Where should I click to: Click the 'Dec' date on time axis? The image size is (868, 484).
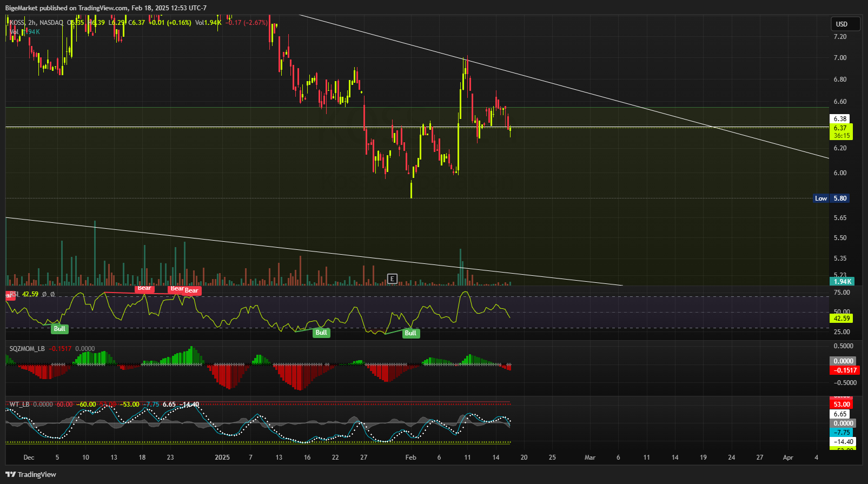click(x=29, y=458)
